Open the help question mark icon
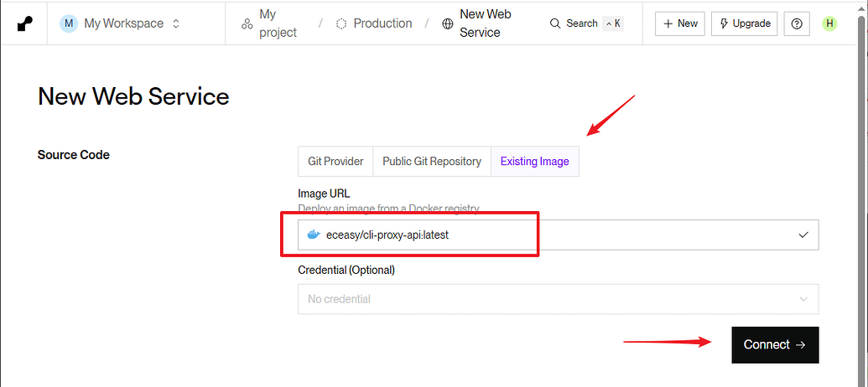 pyautogui.click(x=797, y=23)
